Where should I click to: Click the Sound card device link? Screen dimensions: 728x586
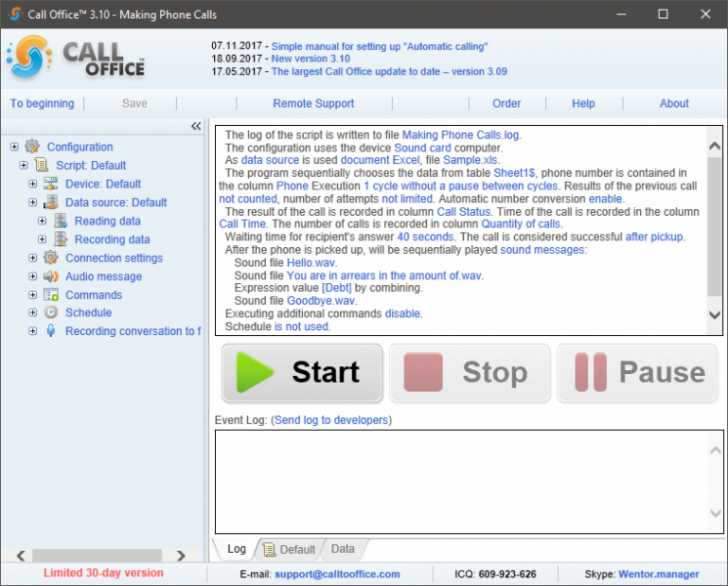pyautogui.click(x=422, y=148)
